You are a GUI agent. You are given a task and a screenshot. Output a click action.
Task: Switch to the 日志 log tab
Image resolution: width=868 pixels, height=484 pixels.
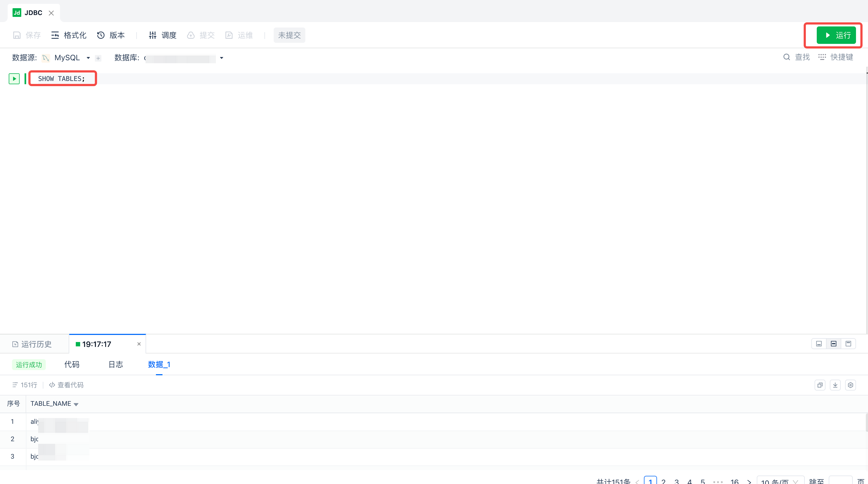116,364
